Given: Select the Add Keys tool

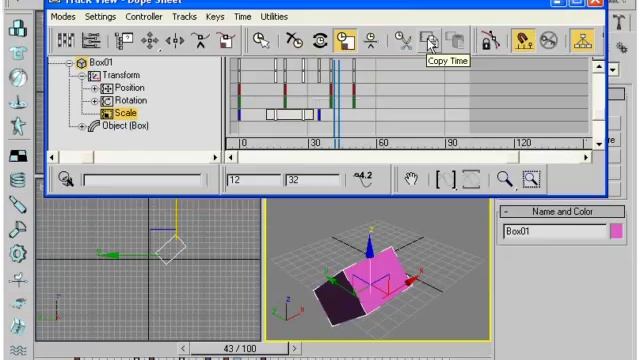Looking at the screenshot, I should click(200, 40).
